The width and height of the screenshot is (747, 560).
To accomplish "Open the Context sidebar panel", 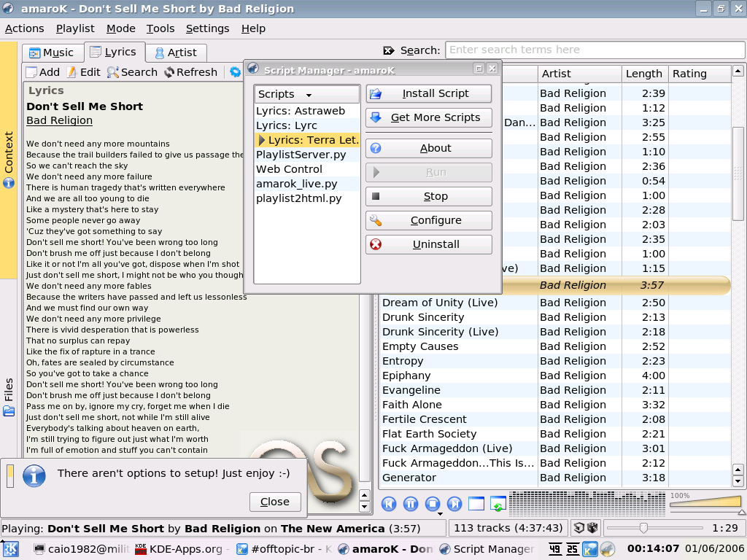I will click(x=9, y=160).
